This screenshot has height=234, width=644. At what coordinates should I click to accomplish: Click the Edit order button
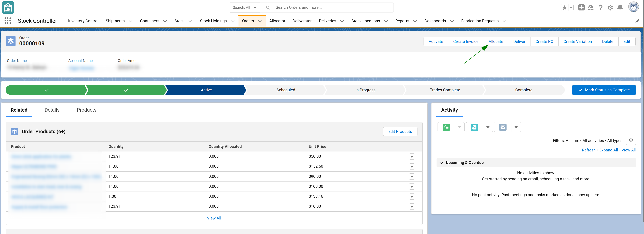pyautogui.click(x=627, y=42)
